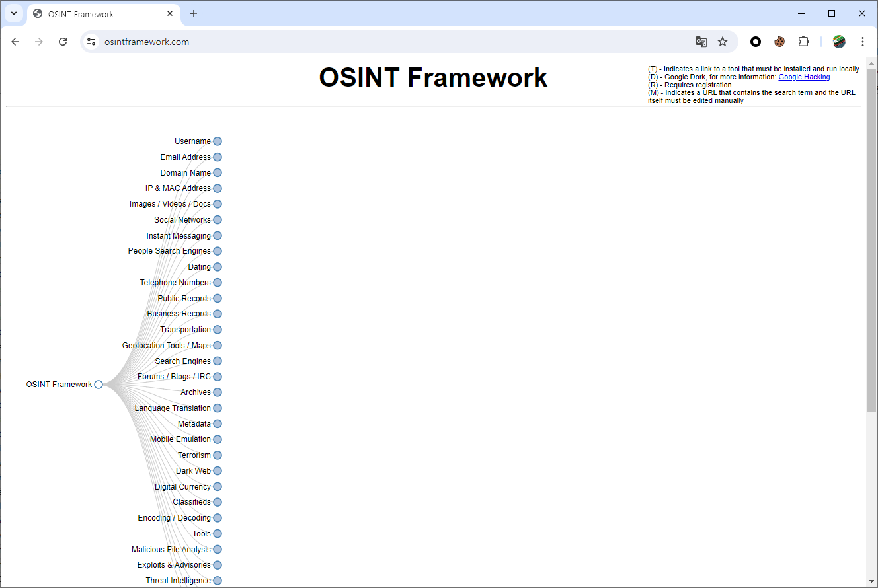878x588 pixels.
Task: Open the Language Translation tree label
Action: pos(173,408)
